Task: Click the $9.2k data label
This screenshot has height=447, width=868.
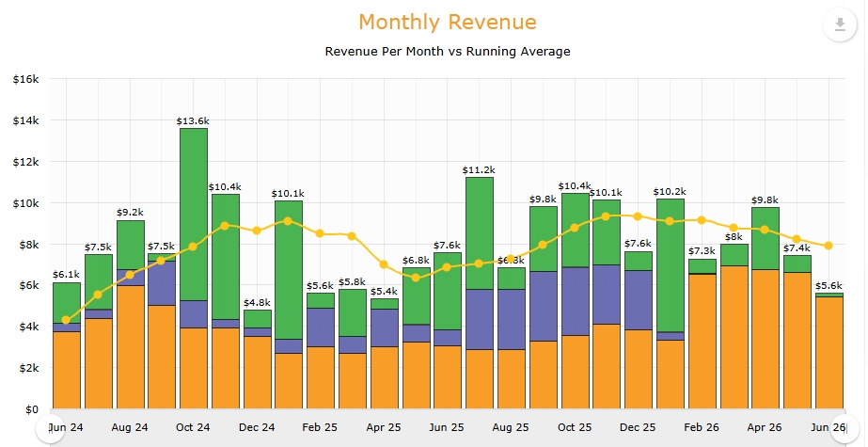Action: point(130,212)
